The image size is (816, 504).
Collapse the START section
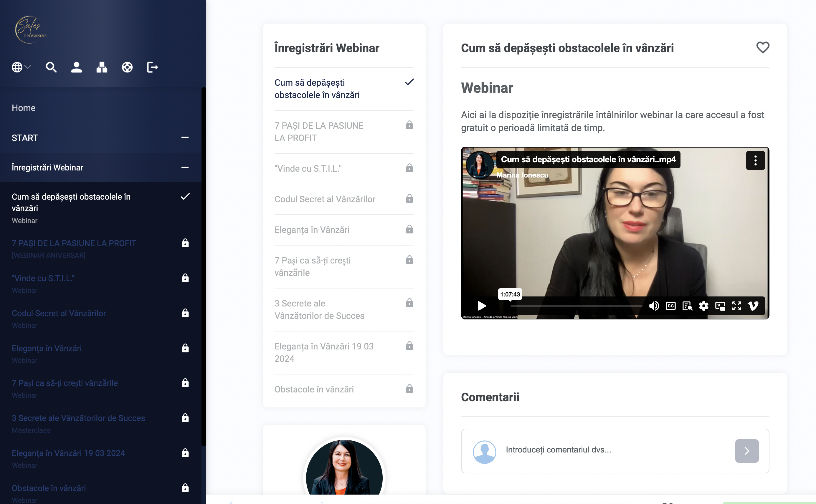[185, 138]
